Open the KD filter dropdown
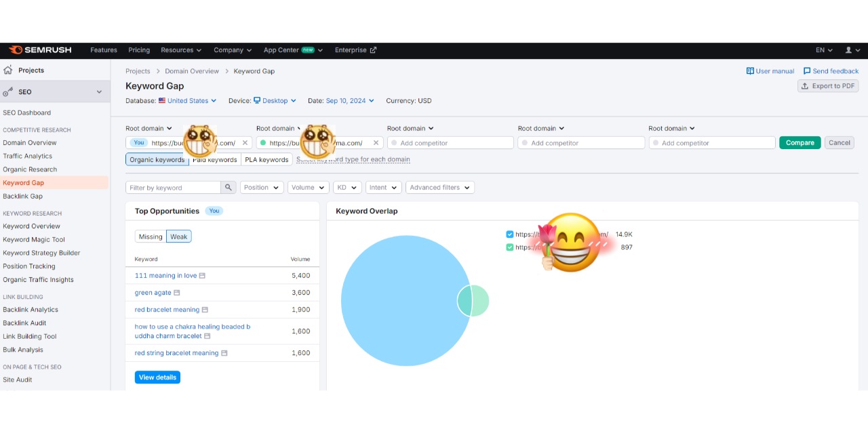Image resolution: width=868 pixels, height=433 pixels. point(347,188)
